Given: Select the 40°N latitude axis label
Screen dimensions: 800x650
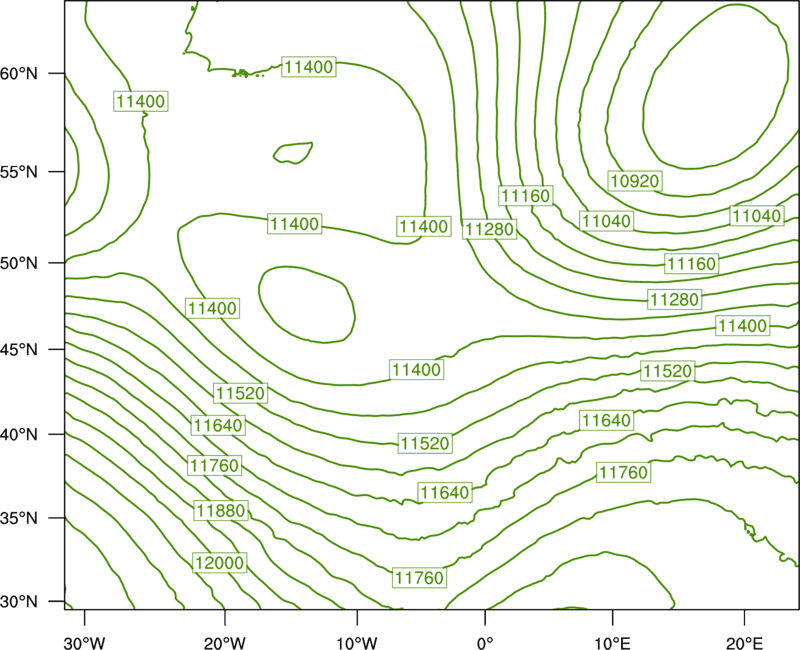Looking at the screenshot, I should [19, 435].
